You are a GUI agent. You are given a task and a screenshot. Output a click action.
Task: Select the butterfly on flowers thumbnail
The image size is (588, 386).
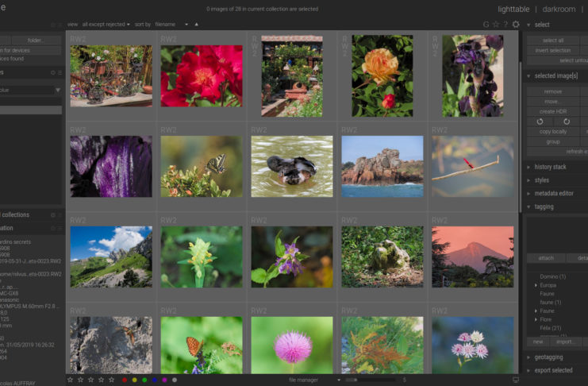(202, 166)
